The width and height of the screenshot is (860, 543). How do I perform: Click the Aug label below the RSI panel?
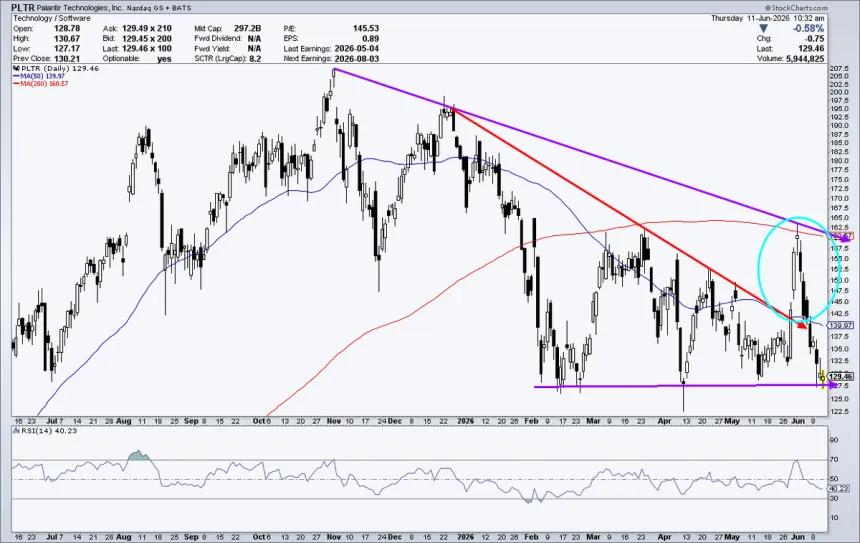coord(124,537)
